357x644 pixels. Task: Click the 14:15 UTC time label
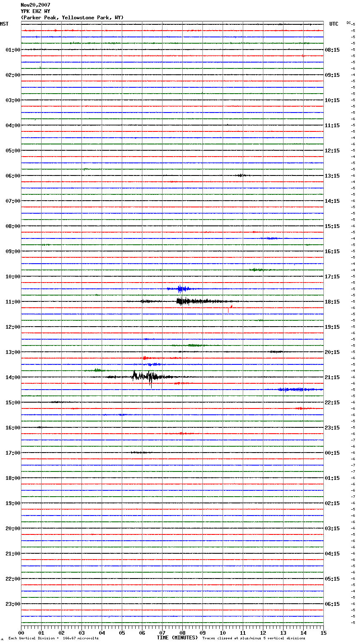pyautogui.click(x=332, y=201)
